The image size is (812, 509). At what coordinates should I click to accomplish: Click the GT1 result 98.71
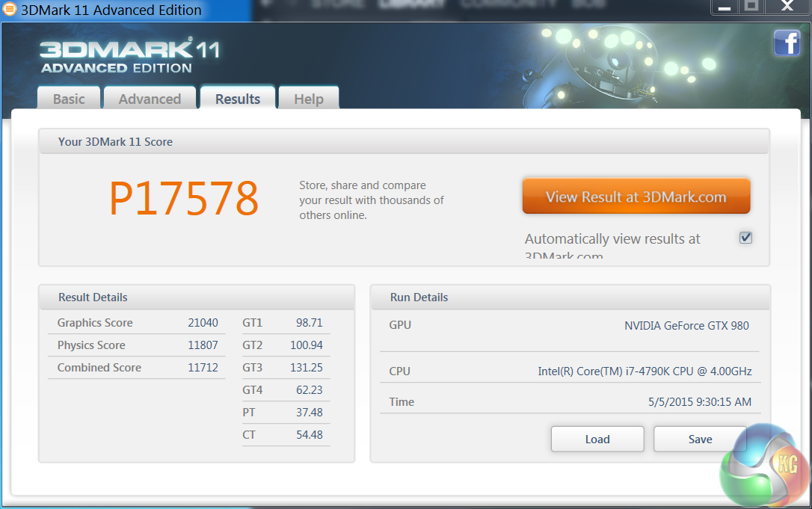(x=309, y=323)
